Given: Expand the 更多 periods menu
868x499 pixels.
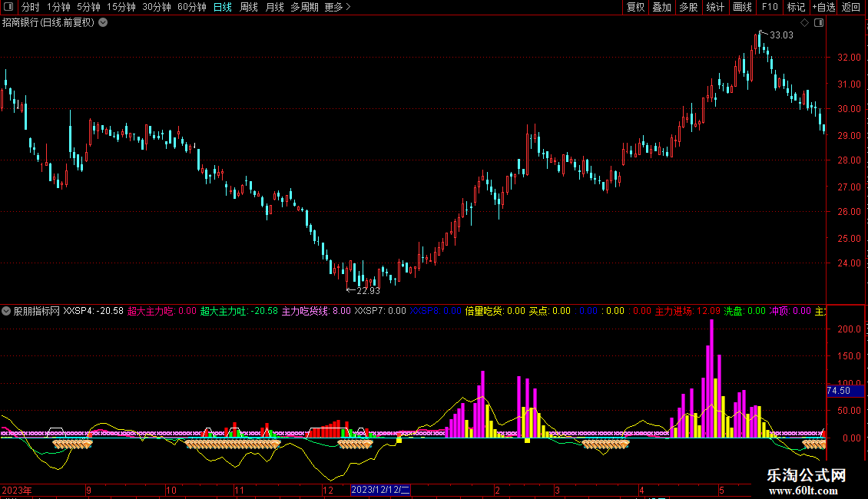Looking at the screenshot, I should coord(338,8).
